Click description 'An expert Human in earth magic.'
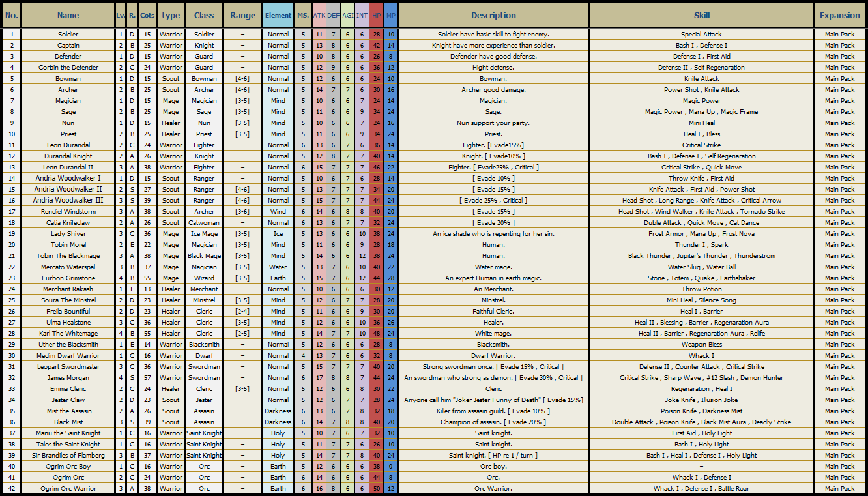 [493, 278]
